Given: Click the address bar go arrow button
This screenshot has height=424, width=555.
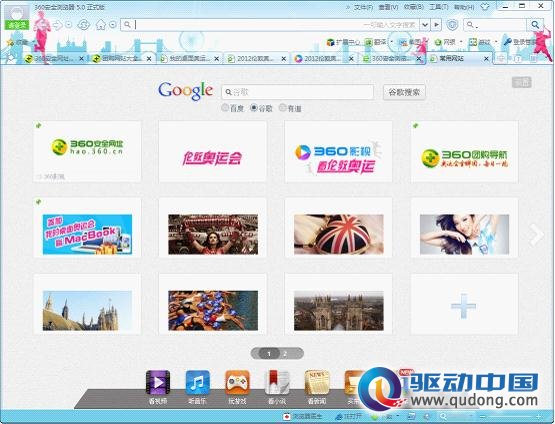Looking at the screenshot, I should 436,24.
